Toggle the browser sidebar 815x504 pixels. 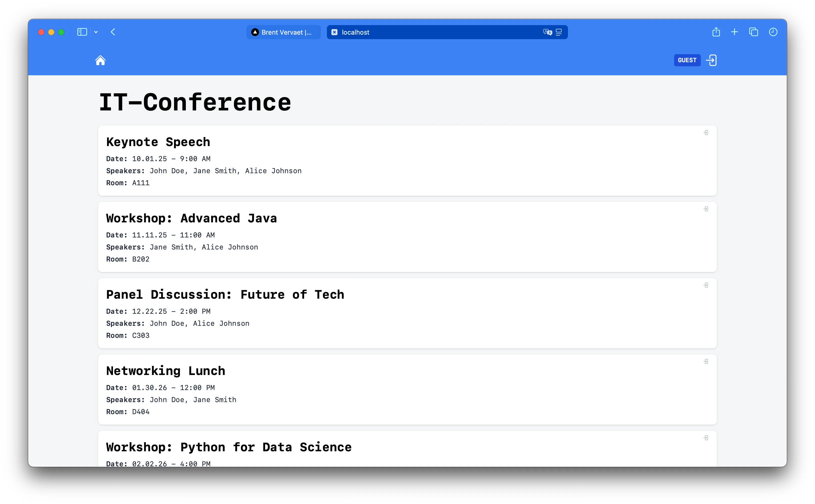(82, 32)
